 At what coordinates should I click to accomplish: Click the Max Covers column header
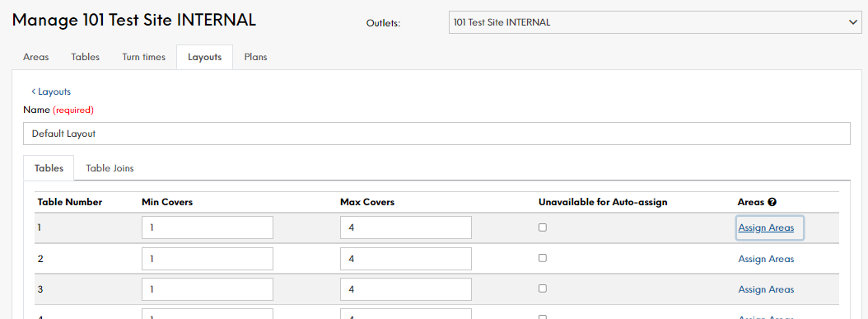click(367, 202)
